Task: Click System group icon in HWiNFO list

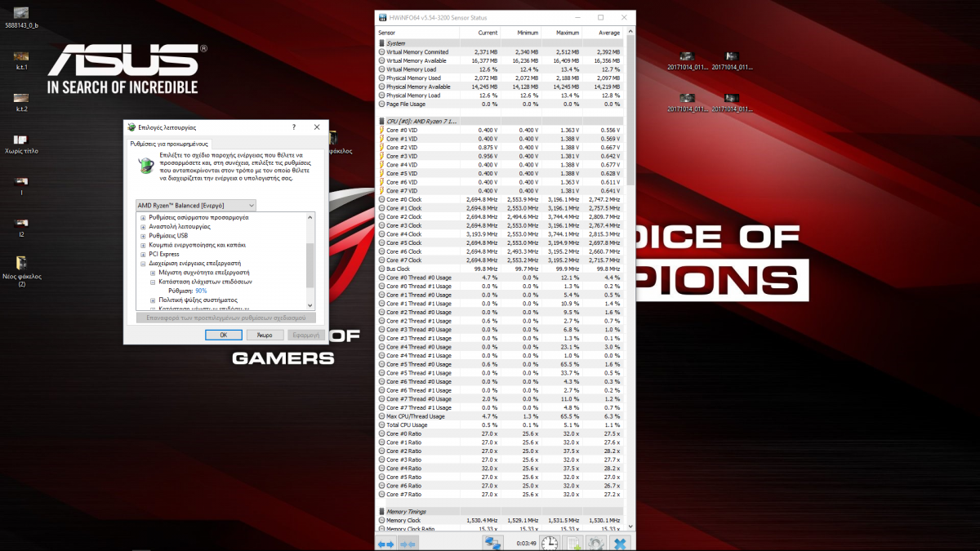Action: pos(381,43)
